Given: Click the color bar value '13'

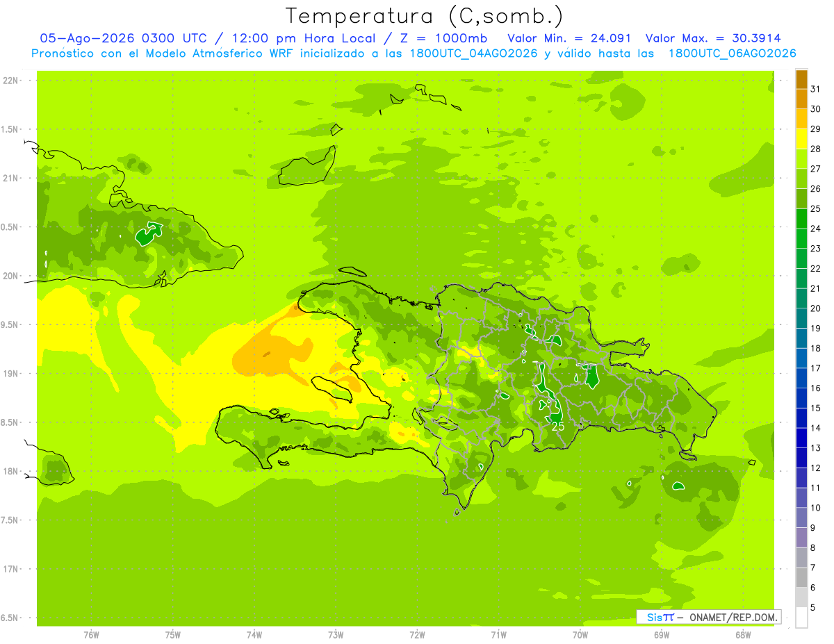Looking at the screenshot, I should coord(816,448).
